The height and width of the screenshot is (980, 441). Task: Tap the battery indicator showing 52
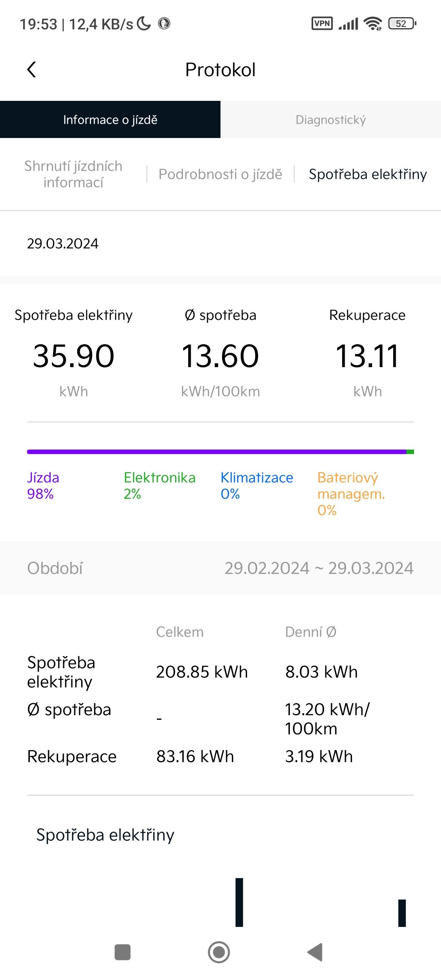click(x=402, y=24)
